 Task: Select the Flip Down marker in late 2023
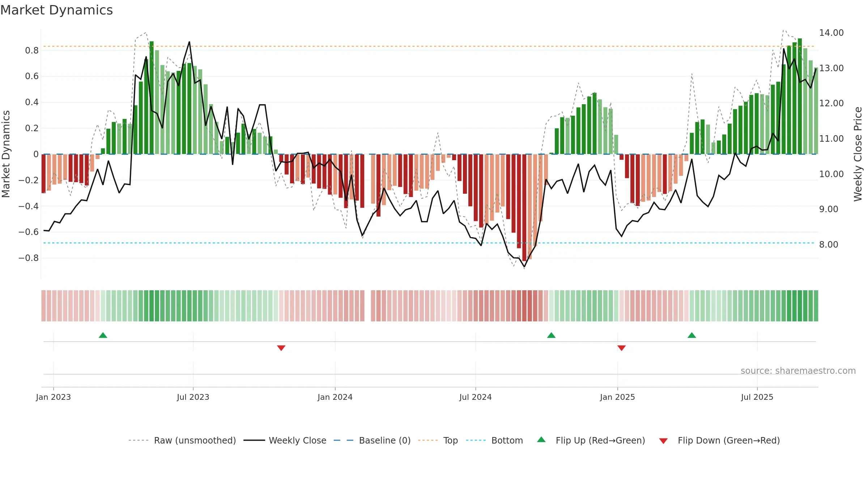(281, 348)
